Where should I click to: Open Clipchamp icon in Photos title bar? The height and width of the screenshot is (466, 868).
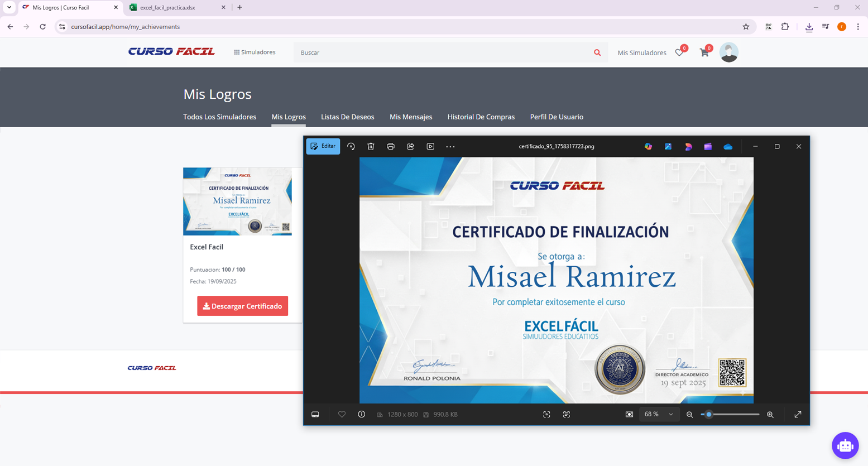(x=708, y=146)
